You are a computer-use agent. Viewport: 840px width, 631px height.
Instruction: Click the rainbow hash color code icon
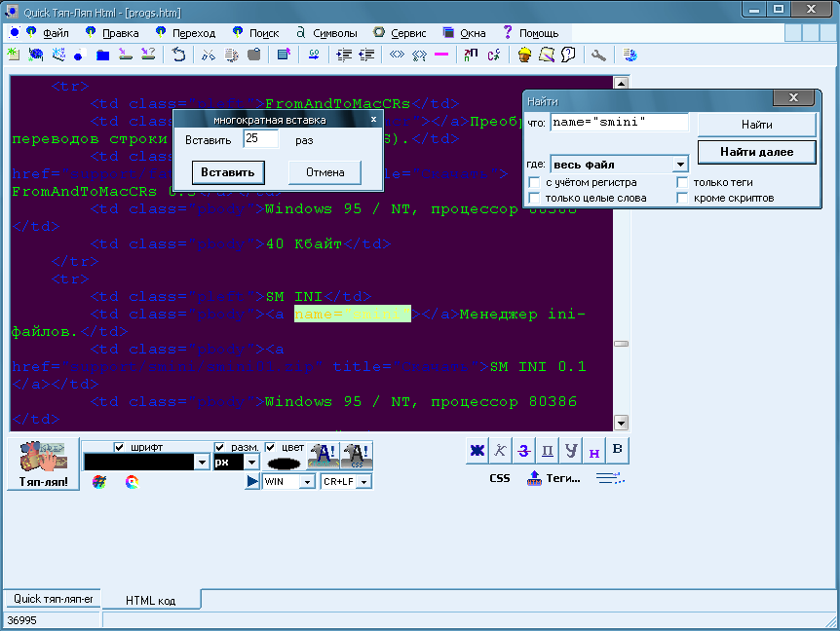99,482
